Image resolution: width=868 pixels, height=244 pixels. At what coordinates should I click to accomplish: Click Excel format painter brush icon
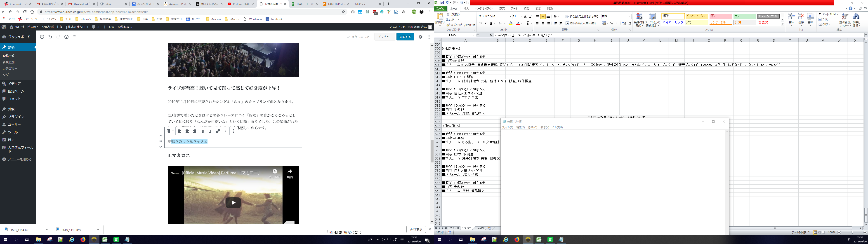pos(448,25)
